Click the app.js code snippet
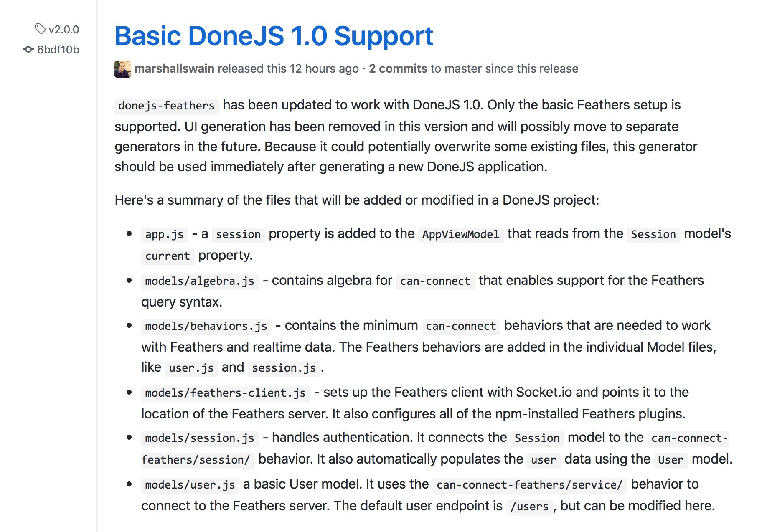 pyautogui.click(x=164, y=234)
